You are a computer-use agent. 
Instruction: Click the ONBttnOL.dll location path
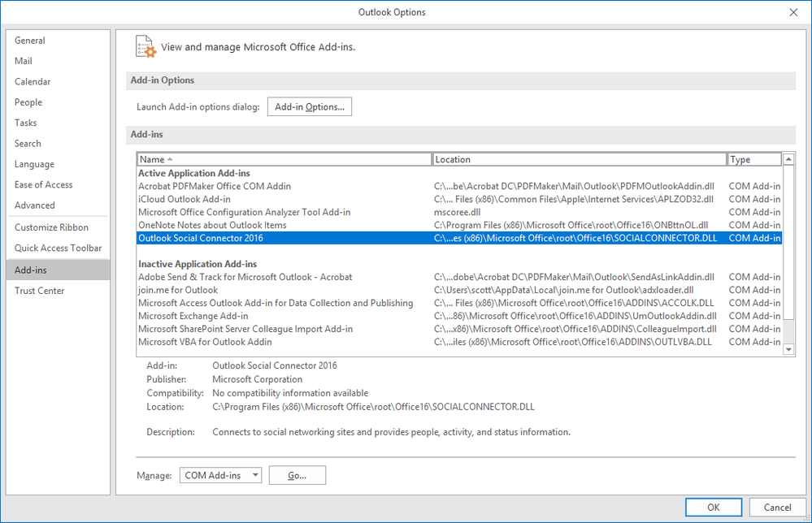pos(571,225)
